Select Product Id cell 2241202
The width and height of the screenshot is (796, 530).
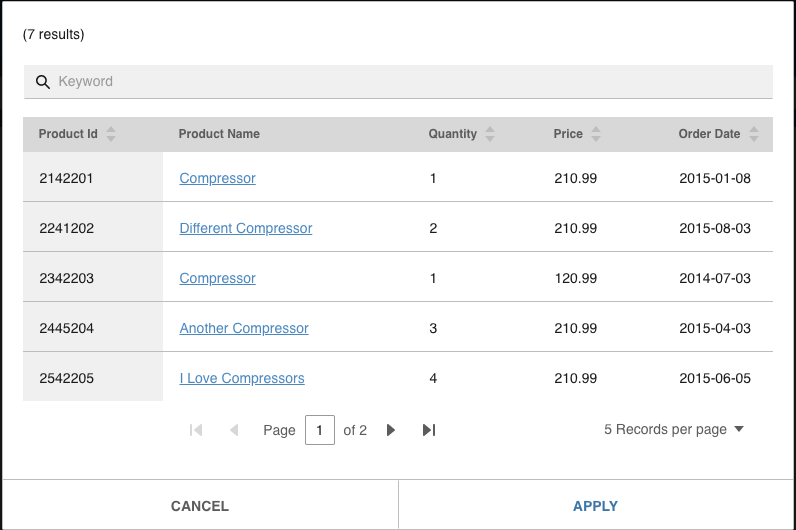(x=93, y=228)
